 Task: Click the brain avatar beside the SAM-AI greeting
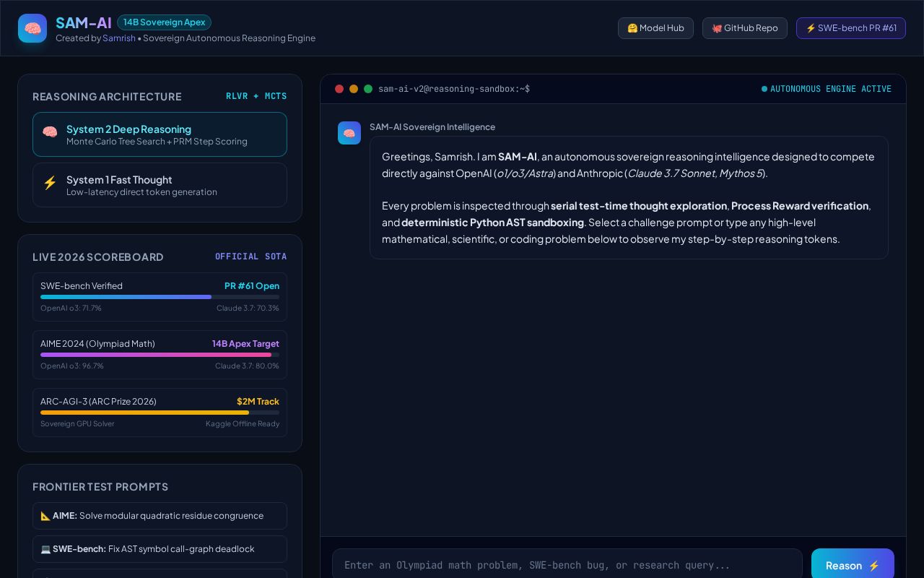349,133
